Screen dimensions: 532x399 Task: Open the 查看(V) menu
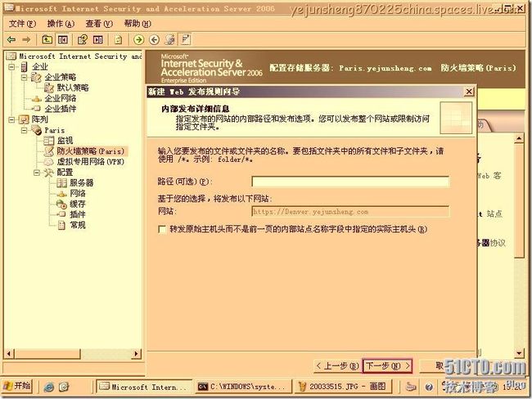pos(99,24)
